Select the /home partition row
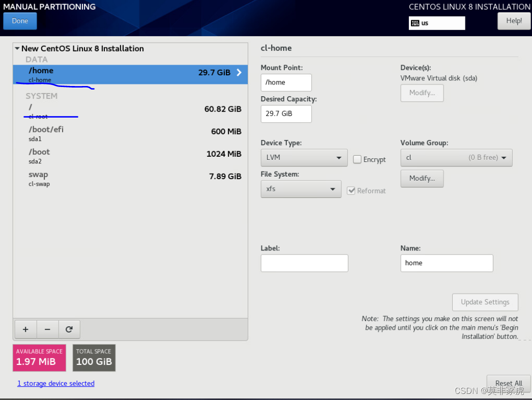 coord(130,74)
